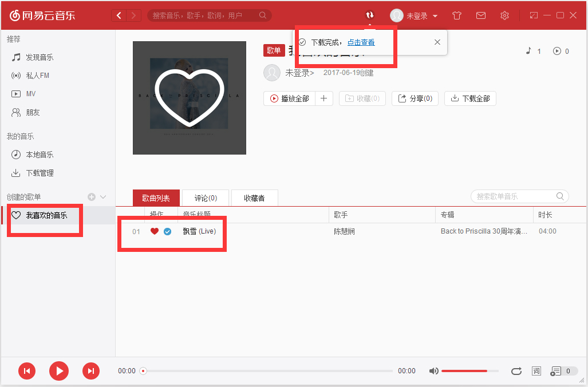Toggle the lyrics 词 button
This screenshot has height=387, width=588.
536,371
